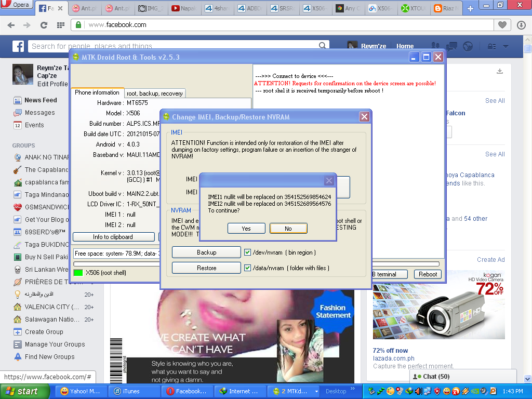The width and height of the screenshot is (532, 399).
Task: Open Facebook privacy shortcuts lock icon
Action: [491, 46]
